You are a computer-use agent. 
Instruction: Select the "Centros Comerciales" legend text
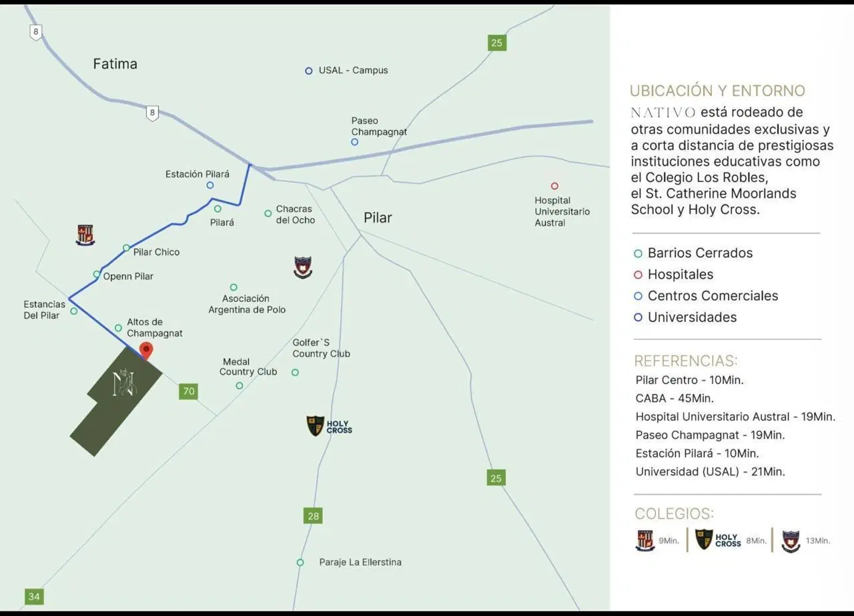pyautogui.click(x=713, y=296)
